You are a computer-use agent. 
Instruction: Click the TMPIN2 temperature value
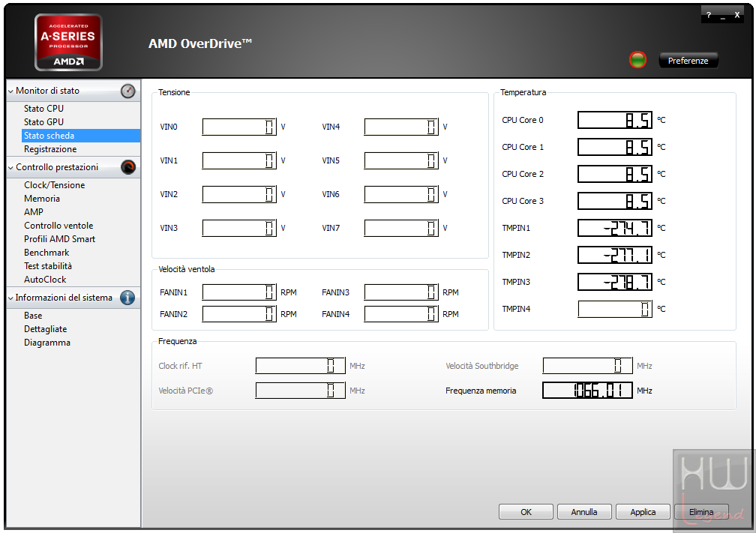tap(615, 255)
